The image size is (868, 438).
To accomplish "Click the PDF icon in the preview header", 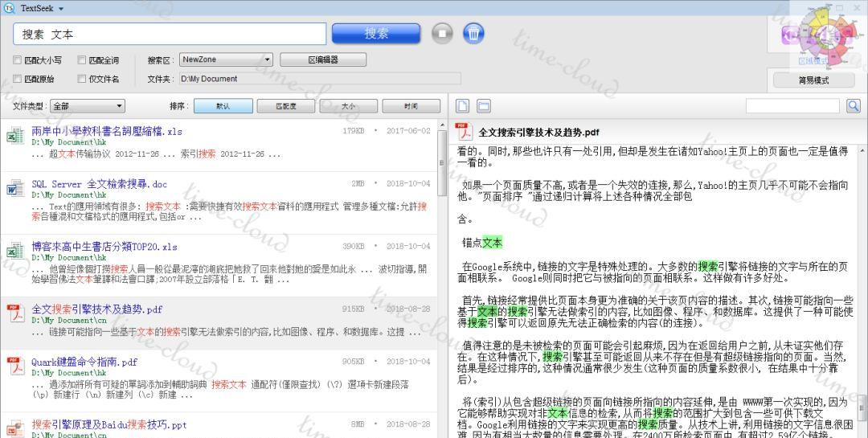I will pyautogui.click(x=464, y=132).
